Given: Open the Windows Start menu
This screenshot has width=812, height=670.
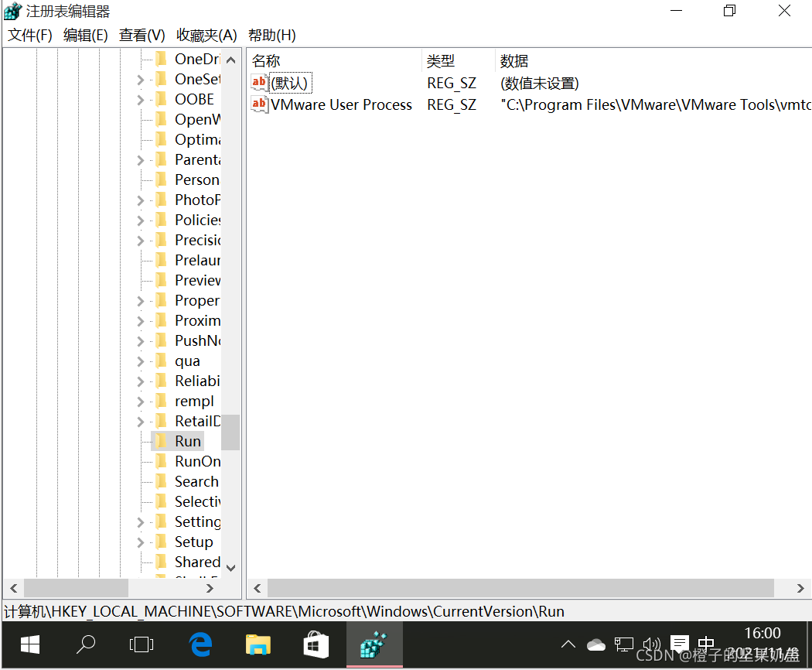Looking at the screenshot, I should [x=30, y=644].
